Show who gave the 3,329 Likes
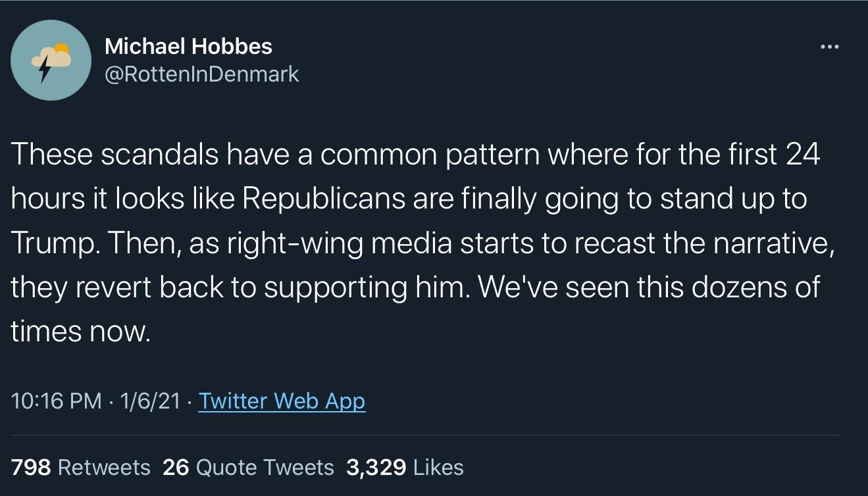Screen dimensions: 868x496 click(438, 467)
